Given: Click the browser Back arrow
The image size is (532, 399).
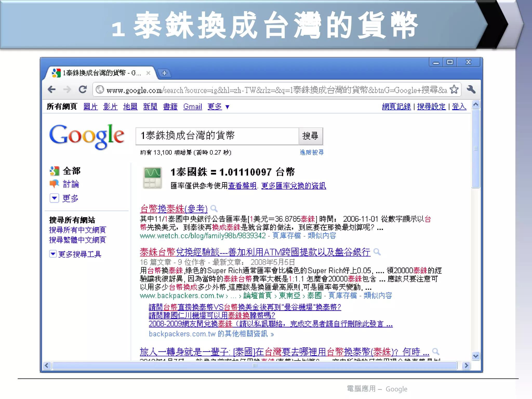Looking at the screenshot, I should point(52,90).
